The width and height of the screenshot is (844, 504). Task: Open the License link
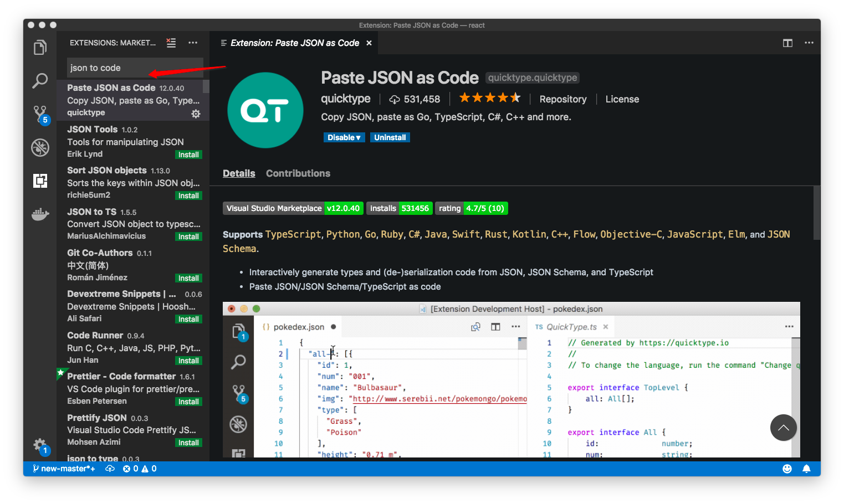pyautogui.click(x=622, y=99)
